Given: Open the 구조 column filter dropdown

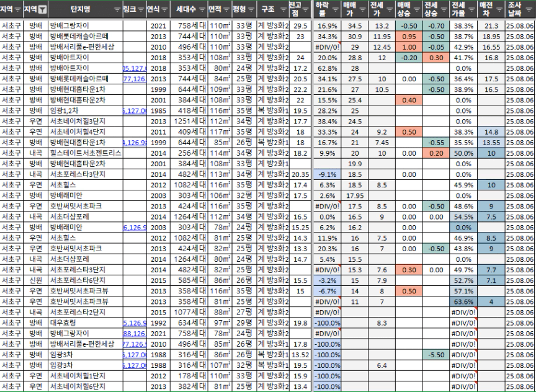Looking at the screenshot, I should point(284,9).
